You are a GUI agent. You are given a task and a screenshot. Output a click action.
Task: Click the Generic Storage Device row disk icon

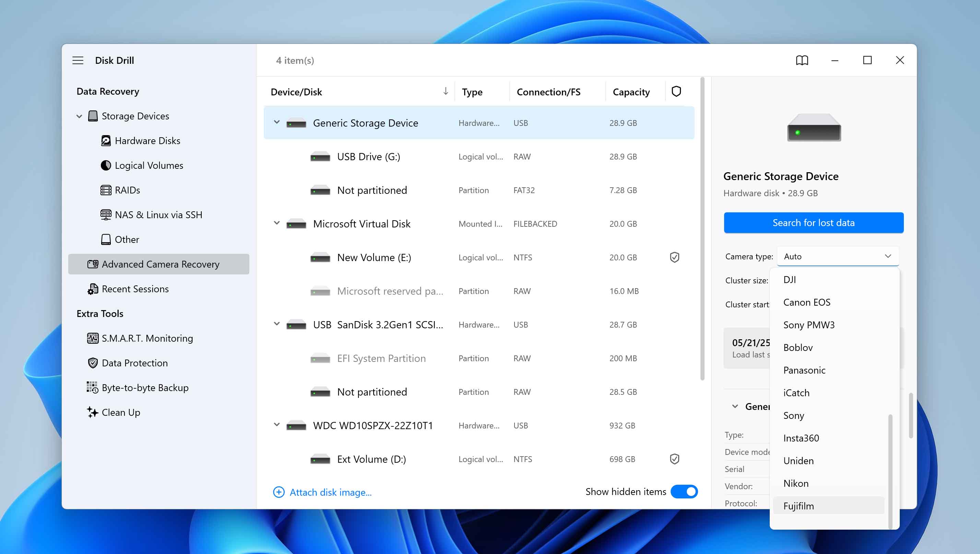coord(296,123)
